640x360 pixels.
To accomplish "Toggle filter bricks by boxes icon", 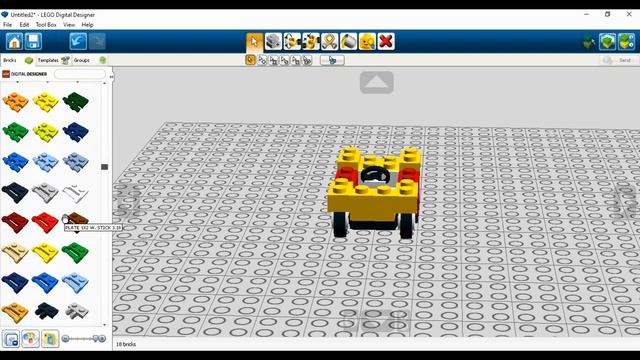I will (11, 339).
